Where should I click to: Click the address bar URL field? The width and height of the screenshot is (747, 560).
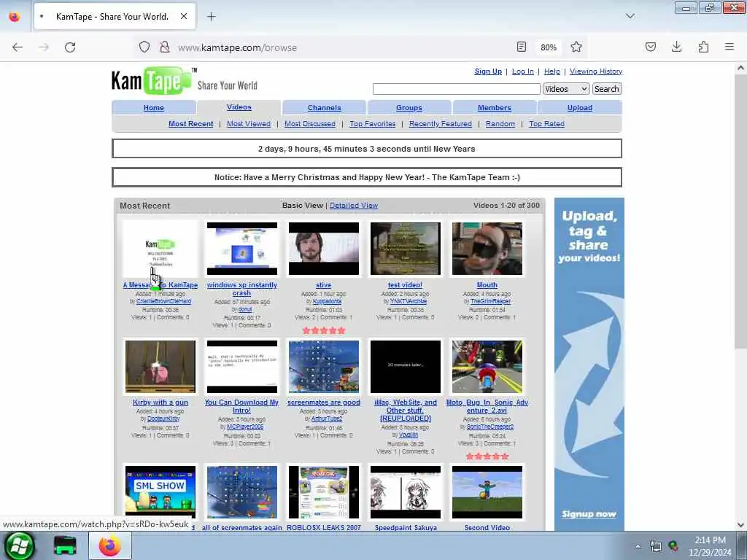pos(343,47)
